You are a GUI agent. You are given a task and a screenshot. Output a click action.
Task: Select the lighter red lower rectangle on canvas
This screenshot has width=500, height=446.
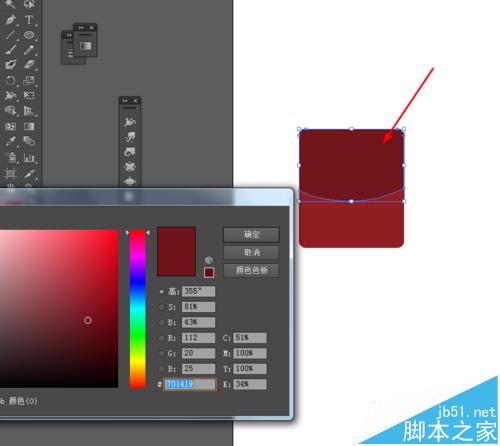click(351, 225)
